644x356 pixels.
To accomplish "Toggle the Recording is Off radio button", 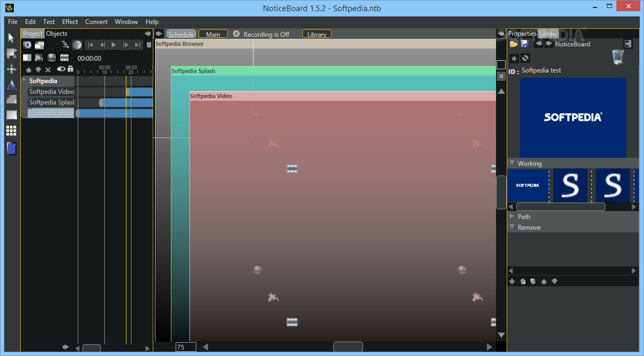I will click(236, 34).
